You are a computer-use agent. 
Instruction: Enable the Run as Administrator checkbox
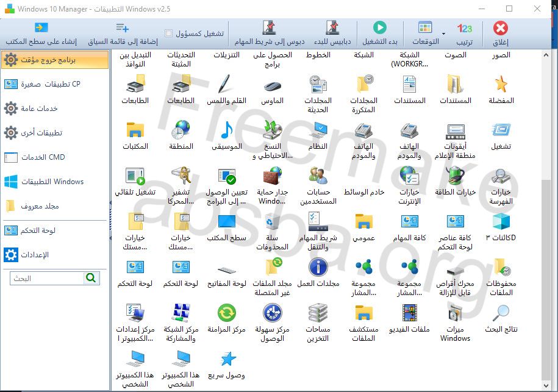[169, 34]
